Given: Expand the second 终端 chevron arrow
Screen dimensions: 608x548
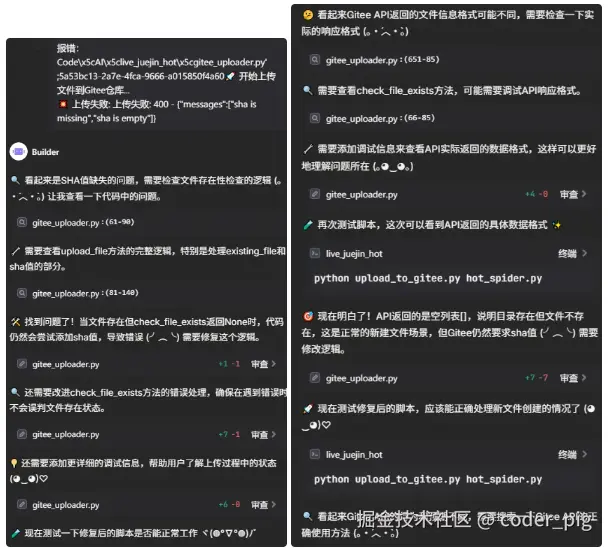Looking at the screenshot, I should tap(584, 454).
